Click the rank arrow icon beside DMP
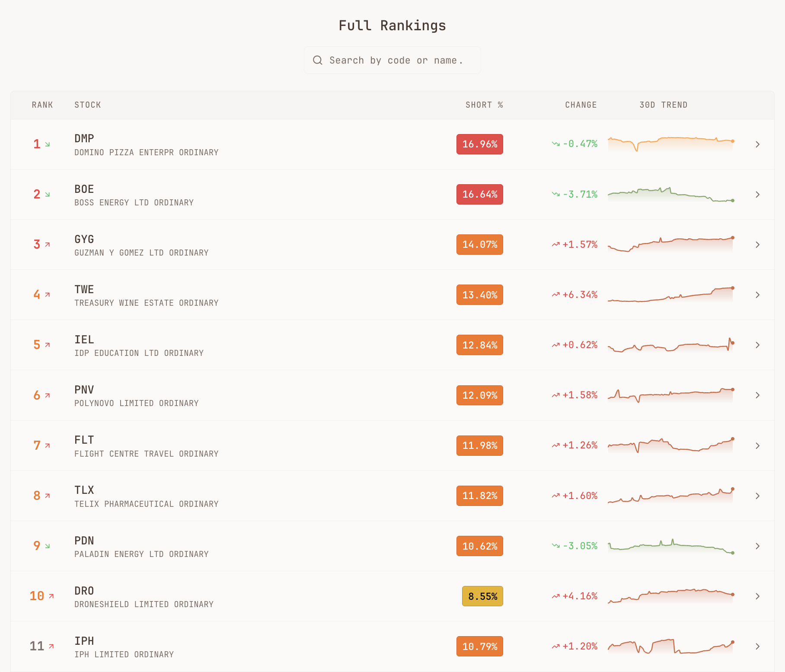Viewport: 785px width, 672px height. point(48,144)
